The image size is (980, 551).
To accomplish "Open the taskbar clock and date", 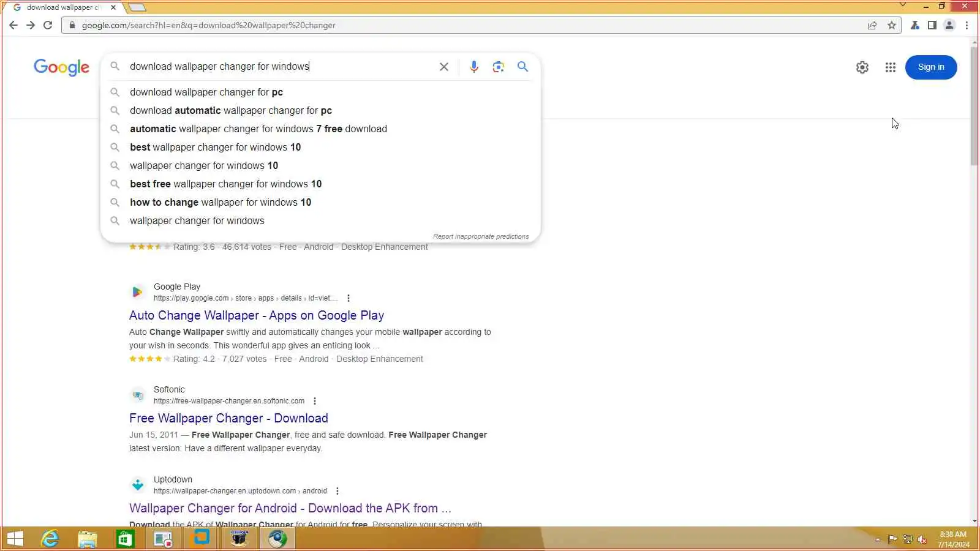I will (954, 539).
